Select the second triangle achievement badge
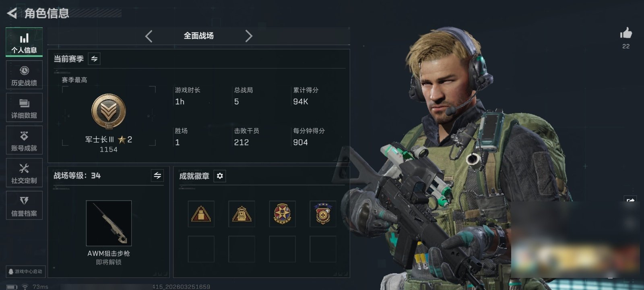 242,214
